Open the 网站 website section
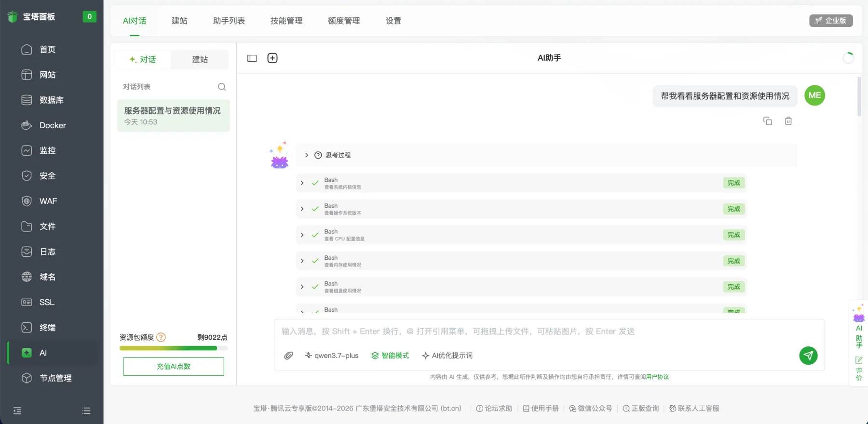 tap(47, 75)
